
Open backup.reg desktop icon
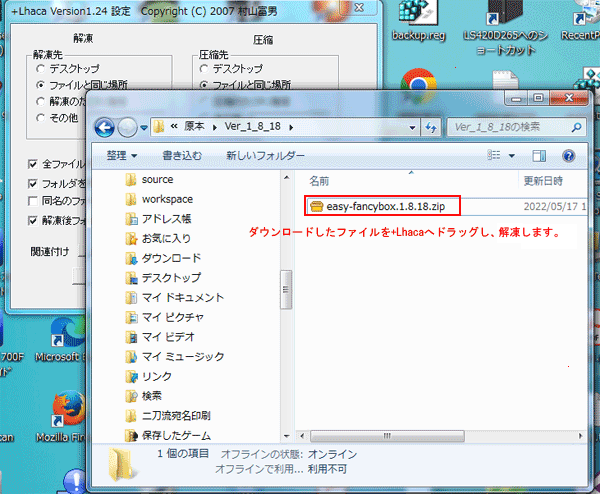(x=418, y=21)
